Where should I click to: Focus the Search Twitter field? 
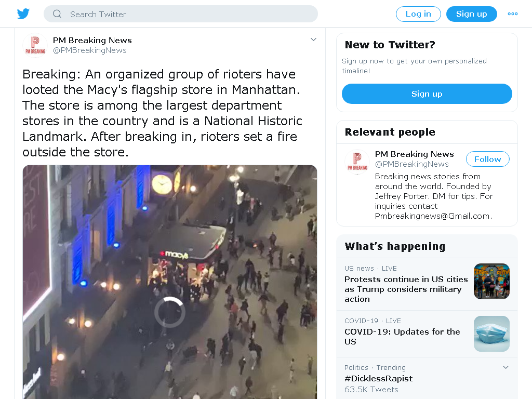point(181,14)
